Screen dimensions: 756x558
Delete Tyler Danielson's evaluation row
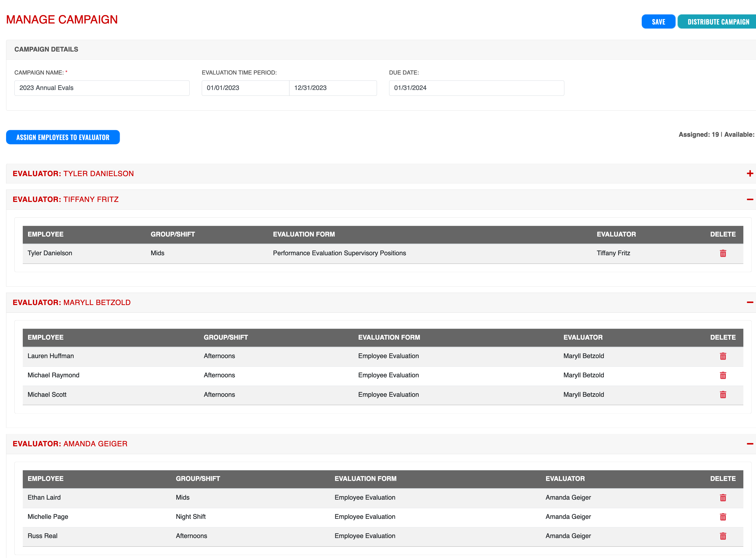[723, 253]
